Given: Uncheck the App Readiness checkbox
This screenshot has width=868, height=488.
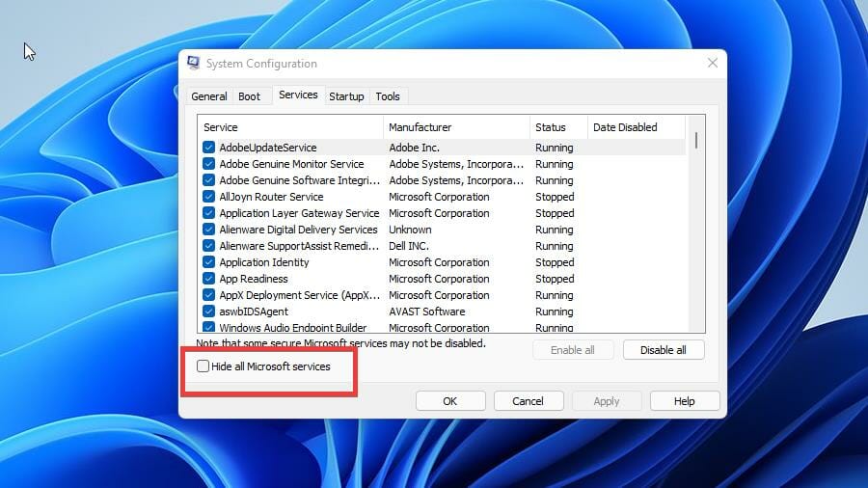Looking at the screenshot, I should pyautogui.click(x=208, y=279).
